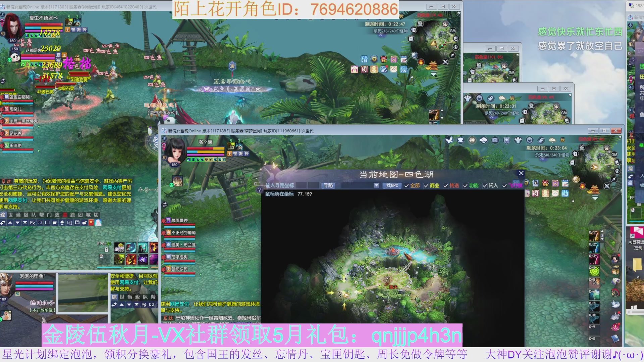Switch to the 队 team chat tab
644x362 pixels.
pyautogui.click(x=34, y=215)
